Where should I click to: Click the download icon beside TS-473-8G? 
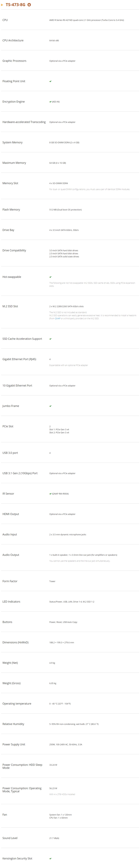pos(29,5)
